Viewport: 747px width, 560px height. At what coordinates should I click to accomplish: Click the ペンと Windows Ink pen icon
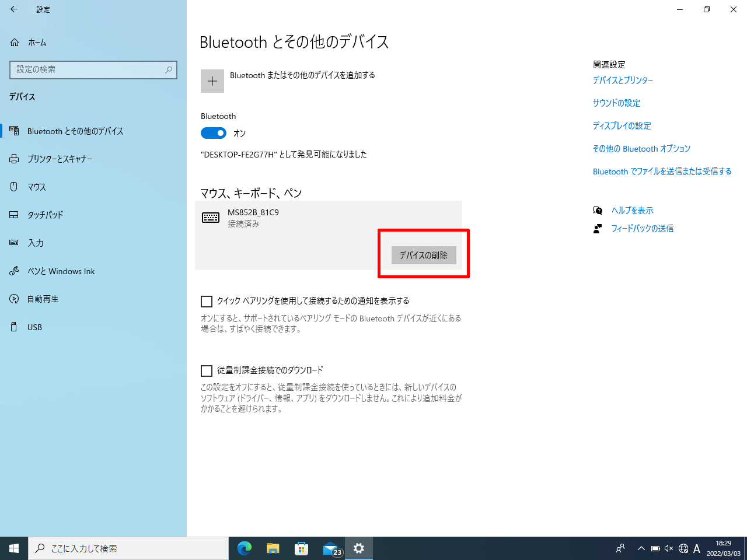click(14, 271)
